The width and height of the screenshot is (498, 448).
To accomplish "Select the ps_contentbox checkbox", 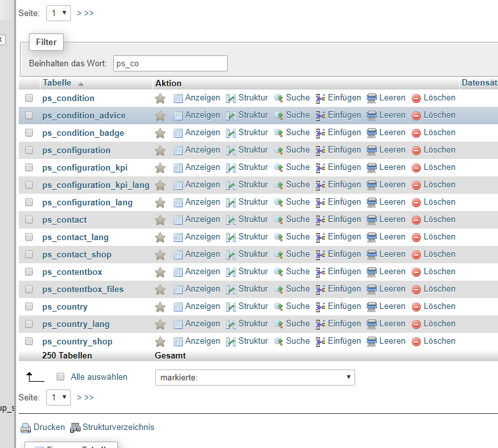I will (29, 272).
